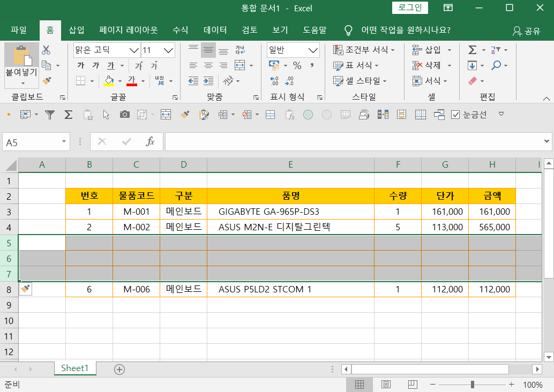Viewport: 554px width, 392px height.
Task: Open fill color dropdown arrow
Action: [x=120, y=81]
